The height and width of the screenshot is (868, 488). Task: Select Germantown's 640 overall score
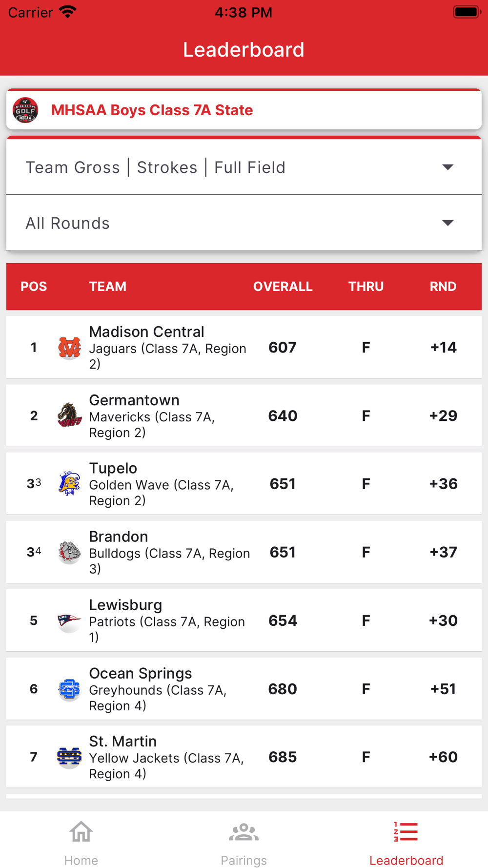pyautogui.click(x=283, y=416)
